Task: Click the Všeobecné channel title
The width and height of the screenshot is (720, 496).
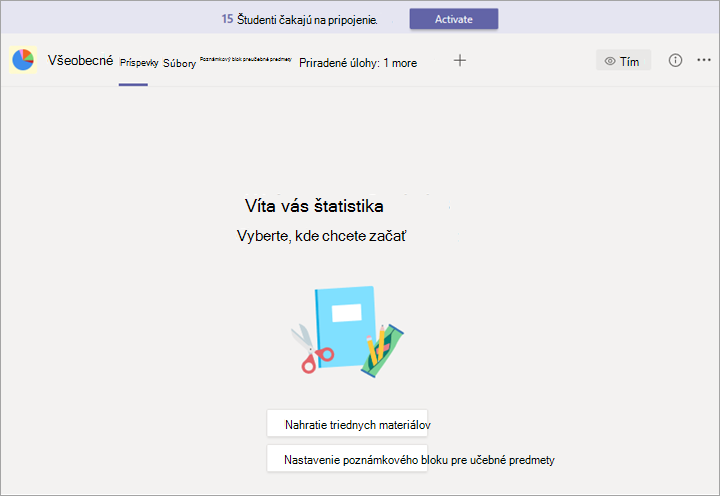Action: point(80,61)
